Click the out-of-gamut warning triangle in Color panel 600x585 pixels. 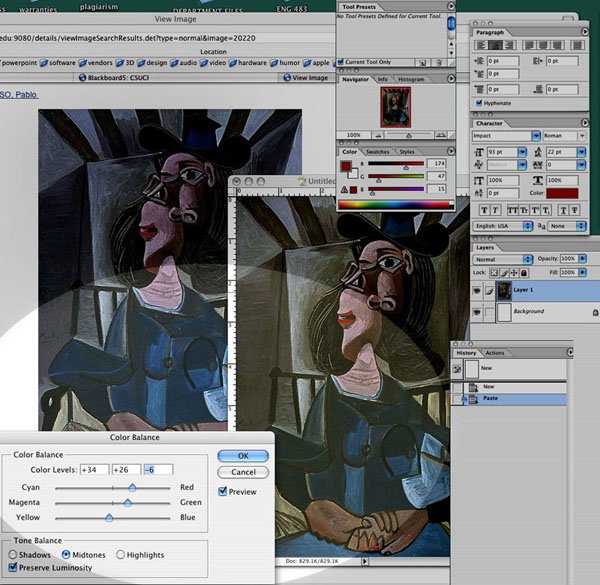344,189
